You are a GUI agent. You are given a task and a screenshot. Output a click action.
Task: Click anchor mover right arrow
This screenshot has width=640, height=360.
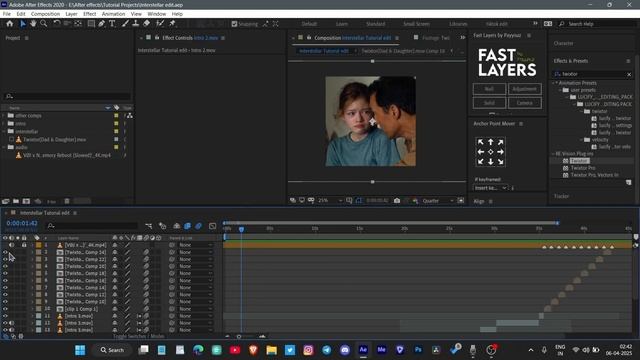click(x=500, y=152)
